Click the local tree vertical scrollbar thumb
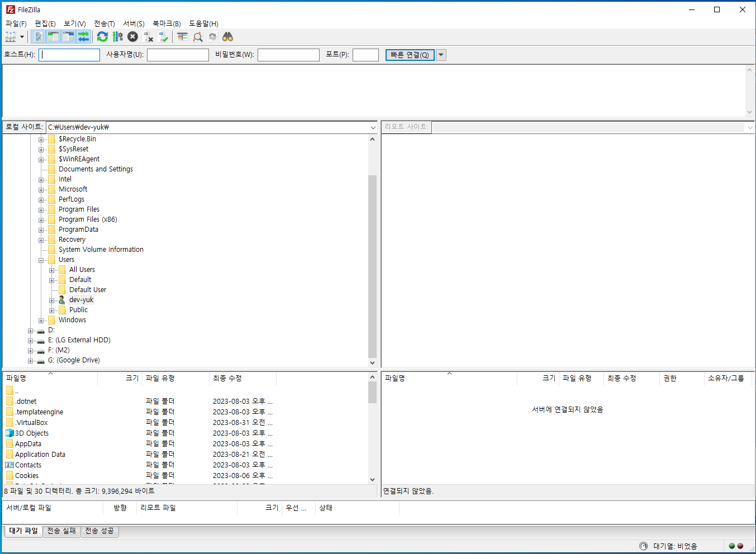The image size is (756, 554). [373, 266]
